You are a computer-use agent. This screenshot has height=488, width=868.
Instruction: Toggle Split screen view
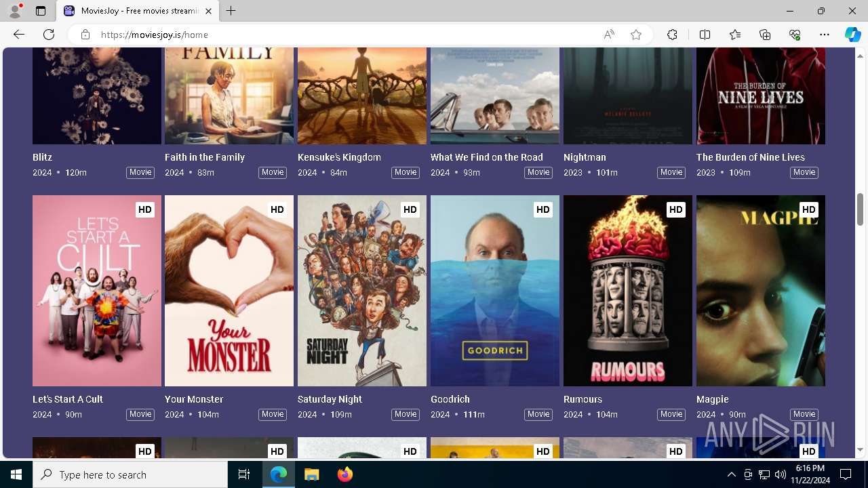[705, 35]
